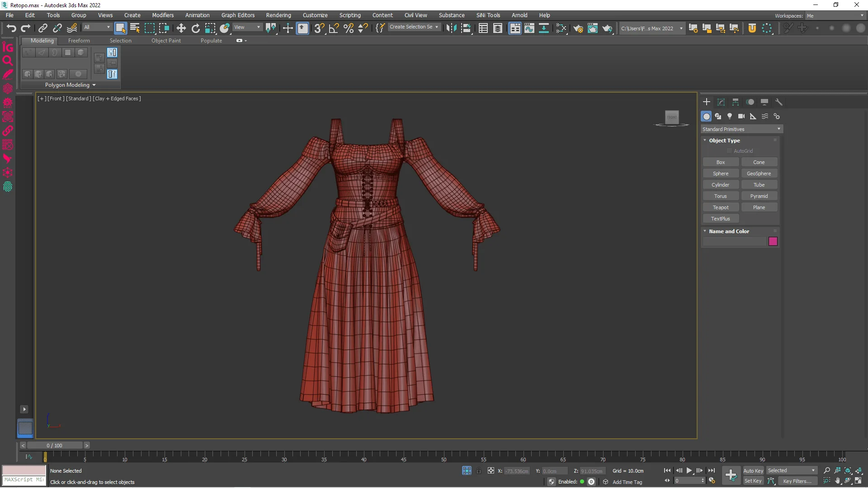868x488 pixels.
Task: Switch to the Freeform ribbon tab
Action: [79, 41]
